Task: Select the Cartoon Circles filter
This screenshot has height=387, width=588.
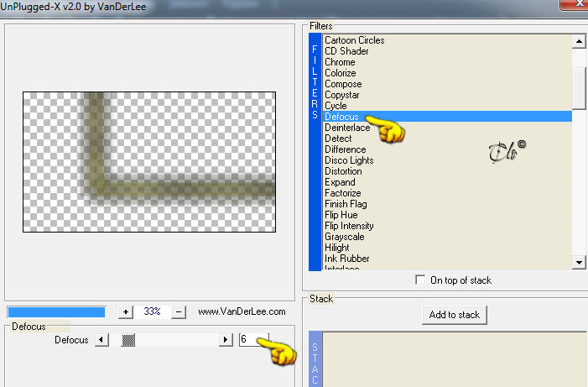Action: coord(354,40)
